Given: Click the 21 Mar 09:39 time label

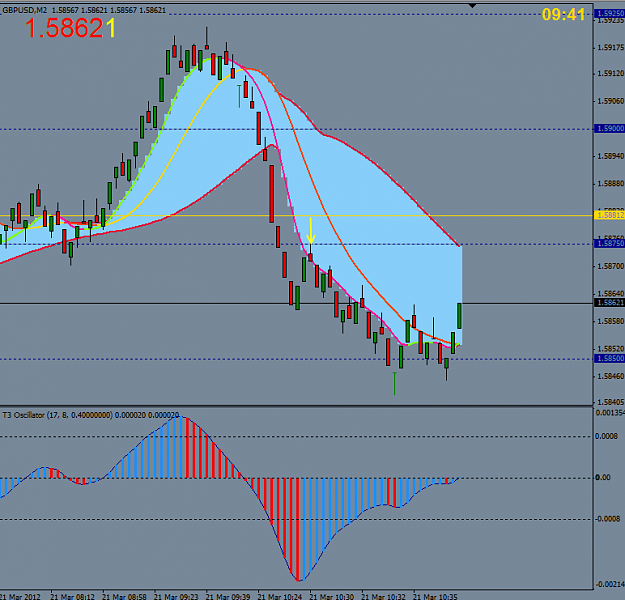Looking at the screenshot, I should click(228, 596).
